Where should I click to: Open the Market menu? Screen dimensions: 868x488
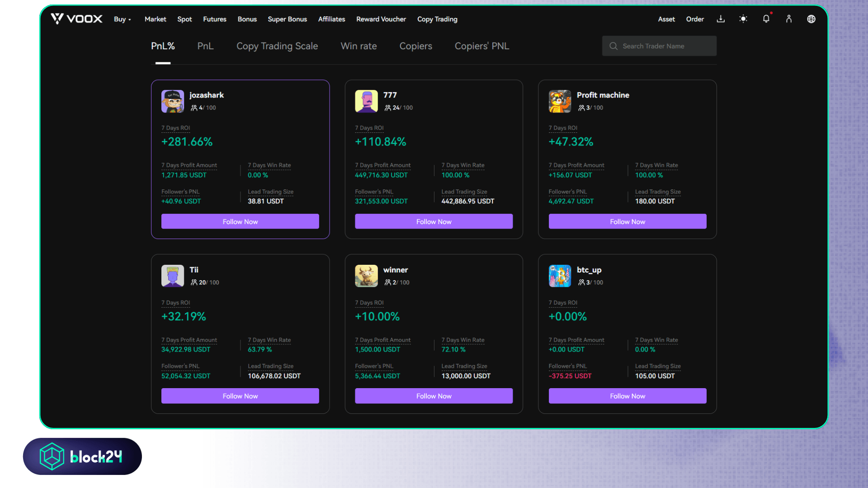pyautogui.click(x=155, y=19)
